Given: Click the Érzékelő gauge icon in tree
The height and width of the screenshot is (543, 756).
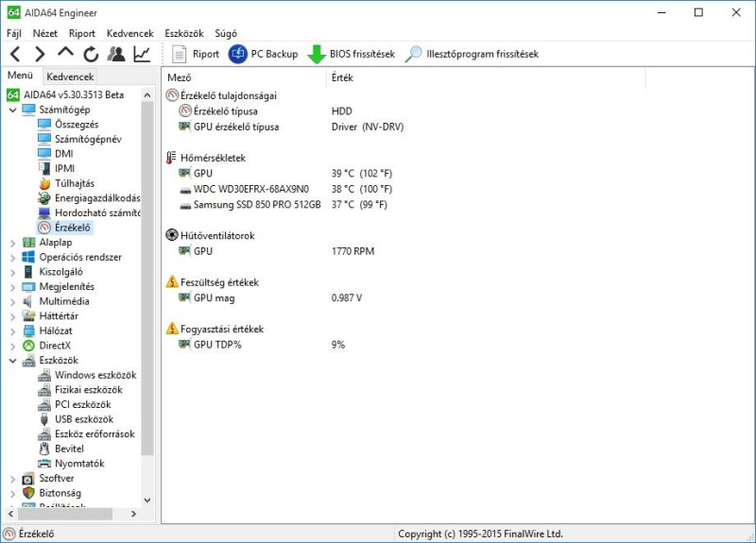Looking at the screenshot, I should [44, 228].
